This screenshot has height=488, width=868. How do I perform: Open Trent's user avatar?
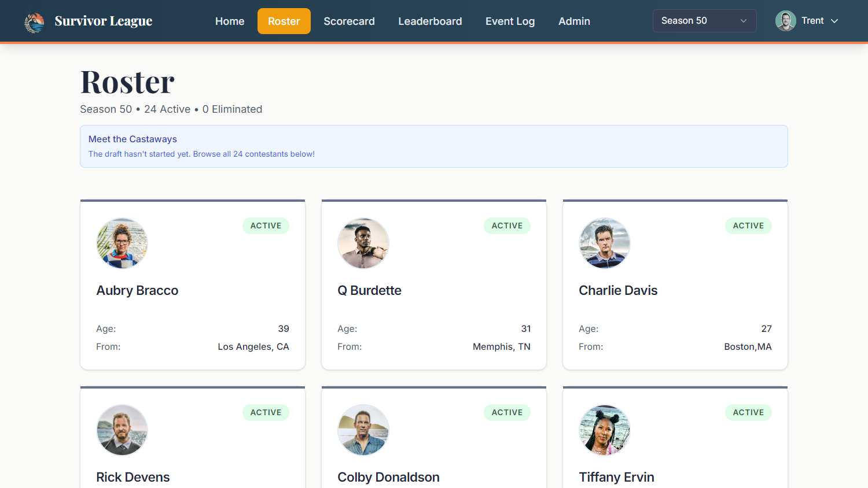point(785,21)
